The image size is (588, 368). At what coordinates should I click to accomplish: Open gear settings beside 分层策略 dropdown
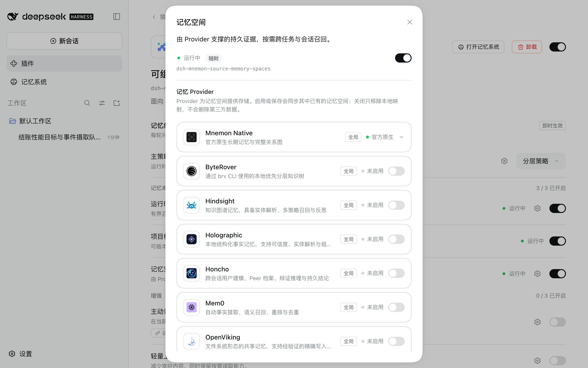(504, 161)
